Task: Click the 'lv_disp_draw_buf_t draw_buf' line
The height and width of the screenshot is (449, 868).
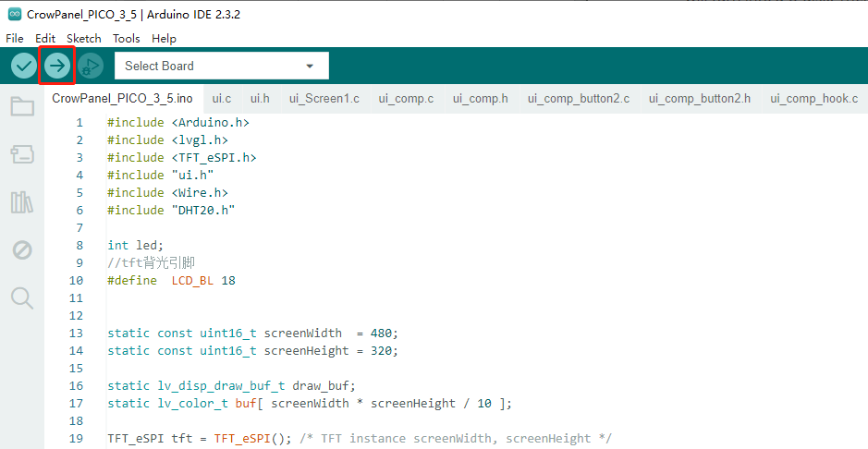Action: [x=231, y=386]
